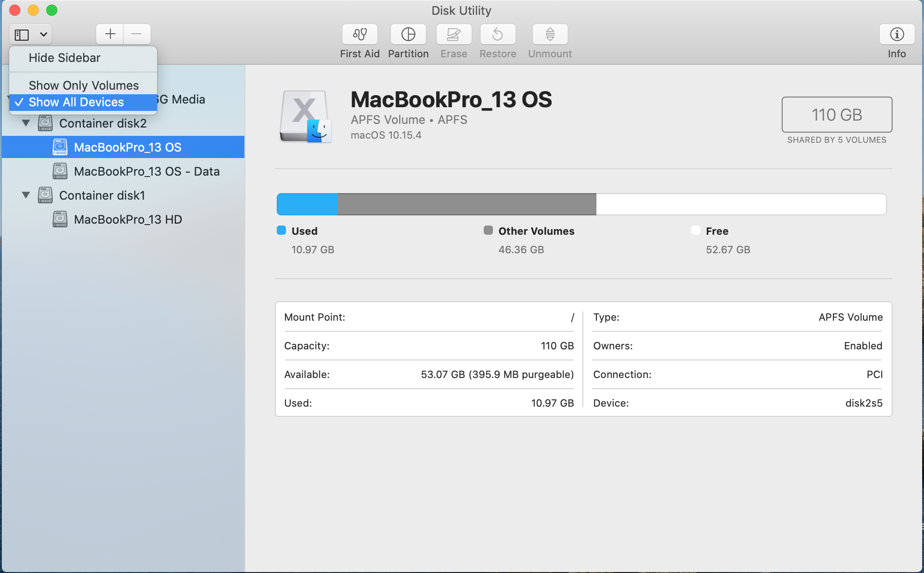
Task: Click the white Free bar segment
Action: coord(741,204)
